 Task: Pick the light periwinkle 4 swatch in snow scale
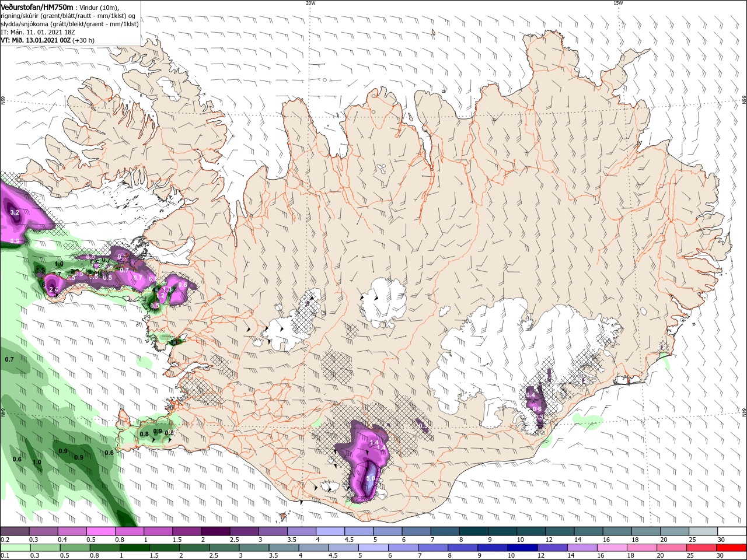click(330, 531)
